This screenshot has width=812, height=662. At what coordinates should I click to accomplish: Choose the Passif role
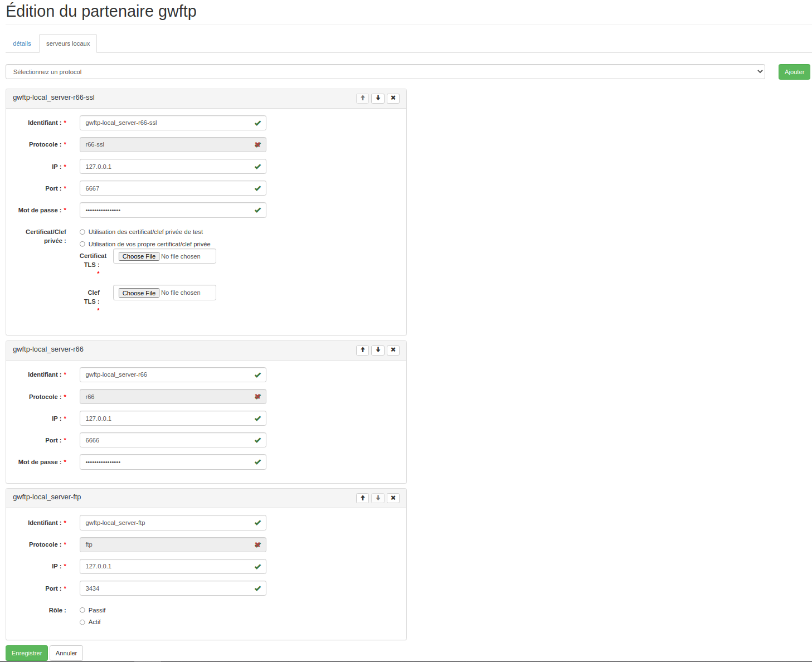pos(82,610)
